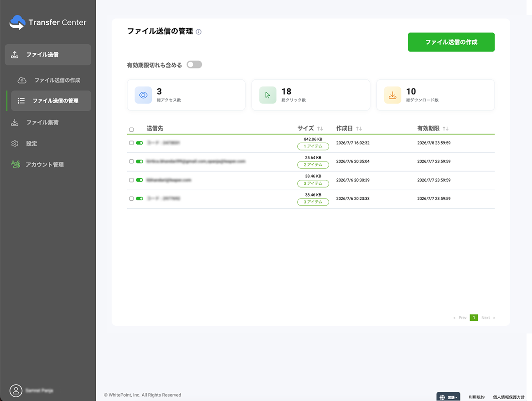Viewport: 532px width, 401px height.
Task: Click the 2 アイテム badge
Action: click(313, 165)
